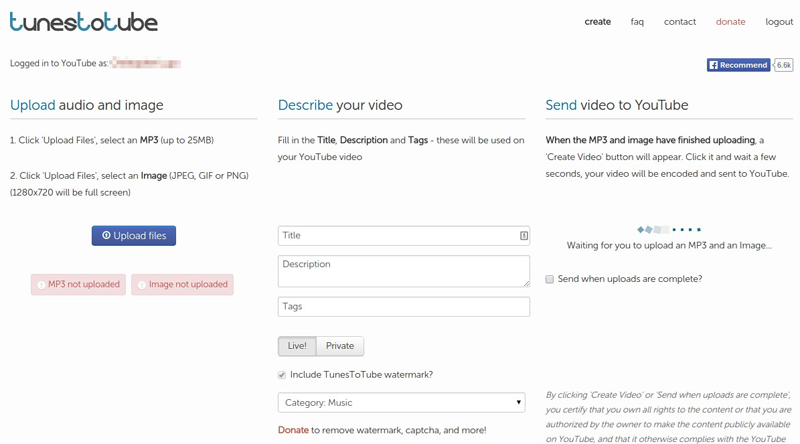The height and width of the screenshot is (444, 800).
Task: Click 'Logged in to YouTube as:' text
Action: tap(59, 63)
